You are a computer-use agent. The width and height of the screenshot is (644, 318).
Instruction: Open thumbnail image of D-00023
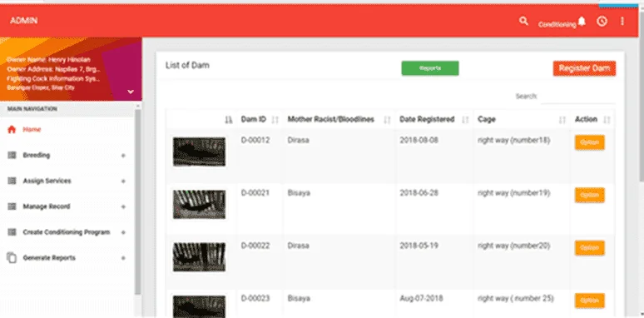point(199,306)
